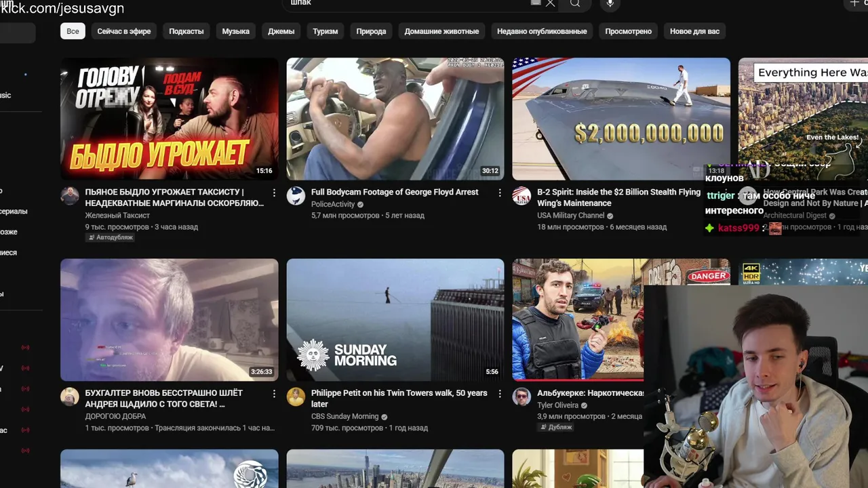868x488 pixels.
Task: Go to Tyler Oliveira channel name
Action: tap(557, 405)
